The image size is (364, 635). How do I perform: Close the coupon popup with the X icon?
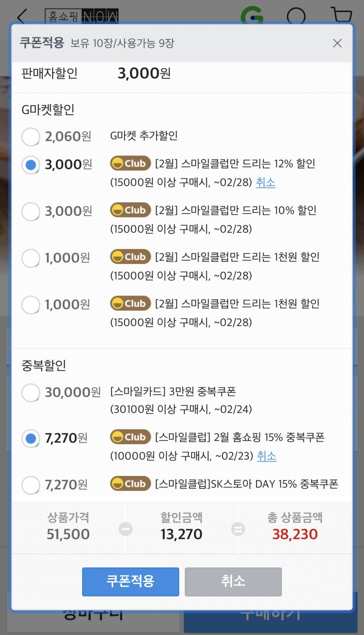[x=337, y=43]
